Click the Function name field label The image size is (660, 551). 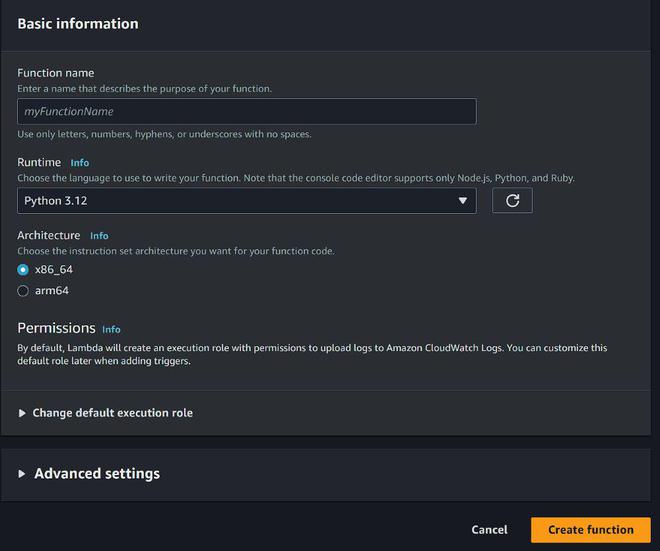click(x=56, y=72)
